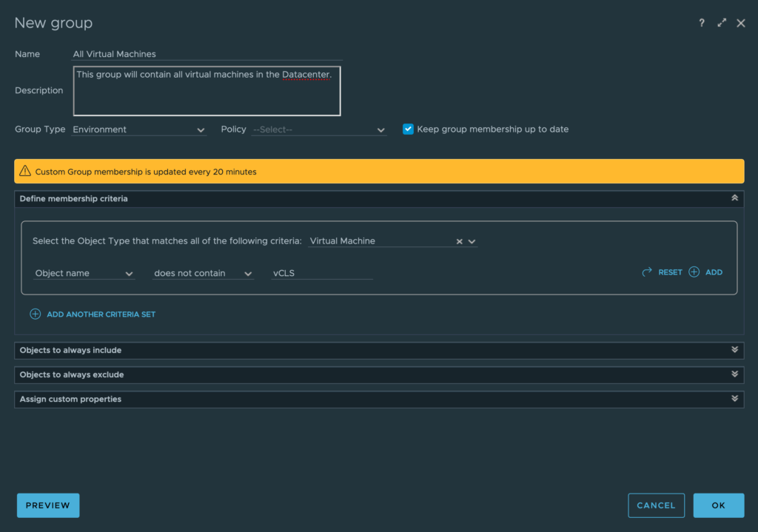The image size is (758, 532).
Task: Click the plus icon next to ADD
Action: click(x=694, y=272)
